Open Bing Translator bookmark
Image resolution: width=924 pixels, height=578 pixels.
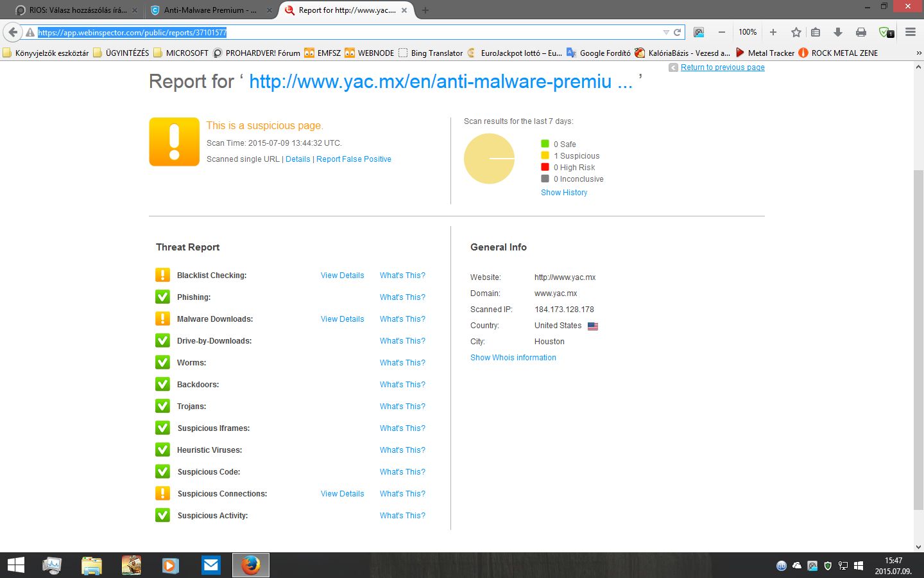431,53
